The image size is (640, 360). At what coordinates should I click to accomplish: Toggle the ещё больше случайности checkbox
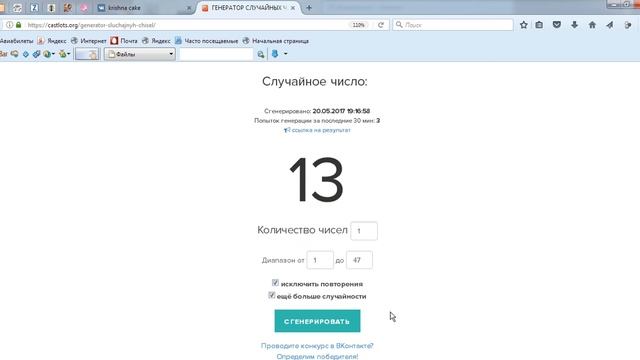pos(271,295)
